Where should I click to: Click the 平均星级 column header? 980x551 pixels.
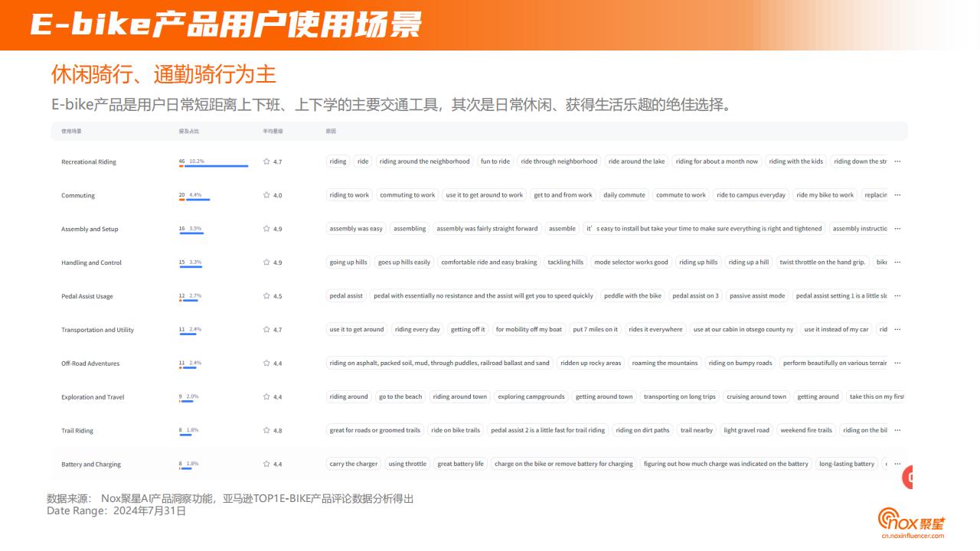pyautogui.click(x=273, y=132)
